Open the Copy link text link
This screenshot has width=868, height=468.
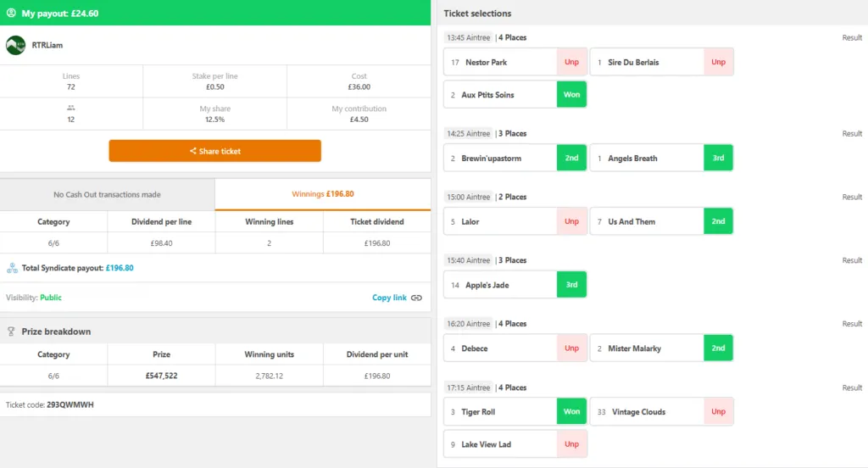click(389, 298)
